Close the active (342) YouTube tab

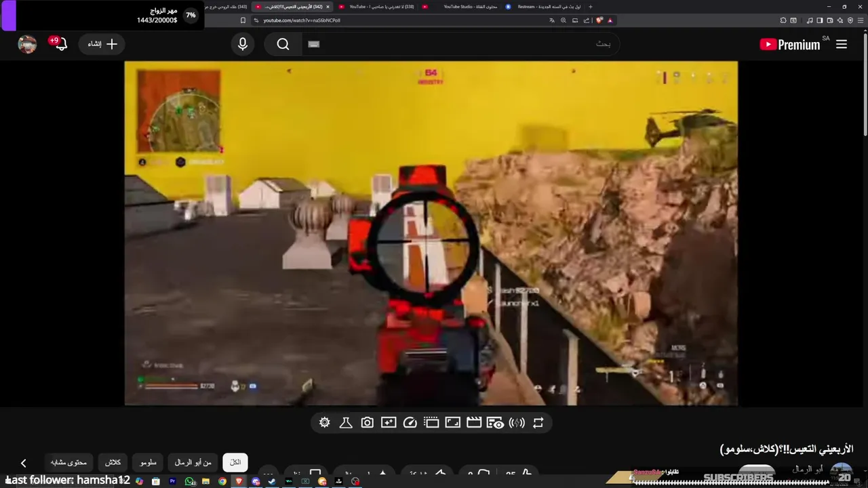click(x=328, y=6)
